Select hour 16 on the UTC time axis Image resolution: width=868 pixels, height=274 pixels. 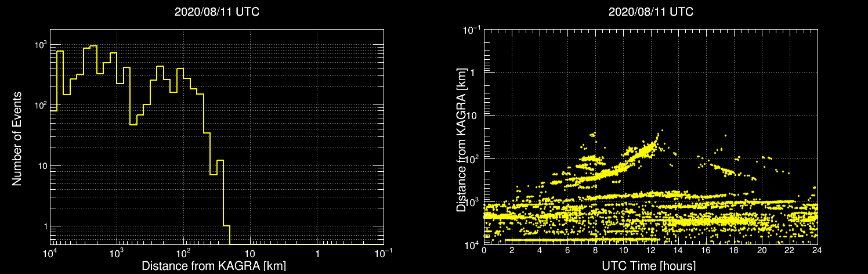point(706,251)
